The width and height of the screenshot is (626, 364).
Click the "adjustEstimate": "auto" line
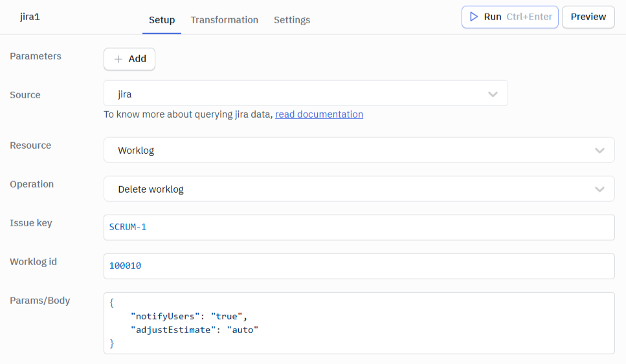tap(194, 330)
